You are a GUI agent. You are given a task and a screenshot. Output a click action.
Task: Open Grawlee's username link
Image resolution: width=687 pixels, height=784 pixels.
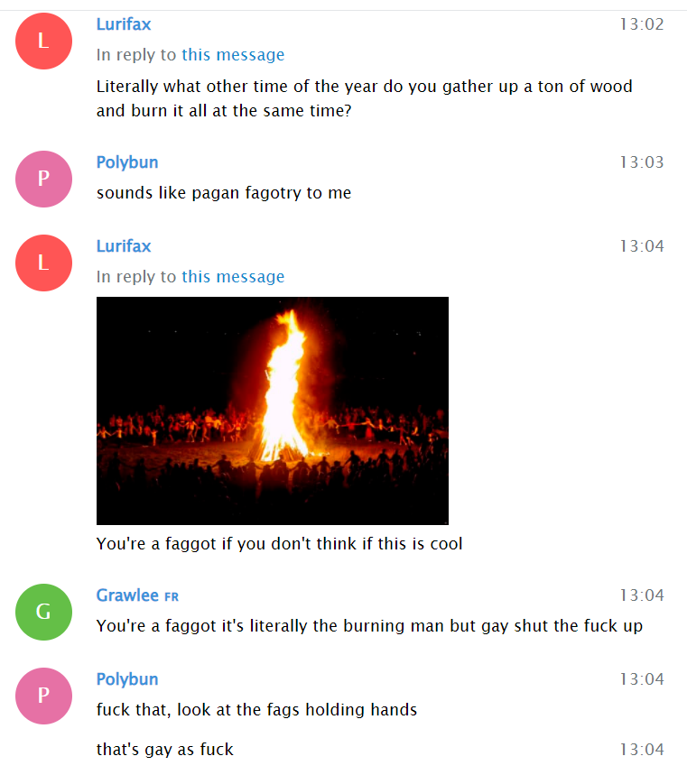coord(127,595)
